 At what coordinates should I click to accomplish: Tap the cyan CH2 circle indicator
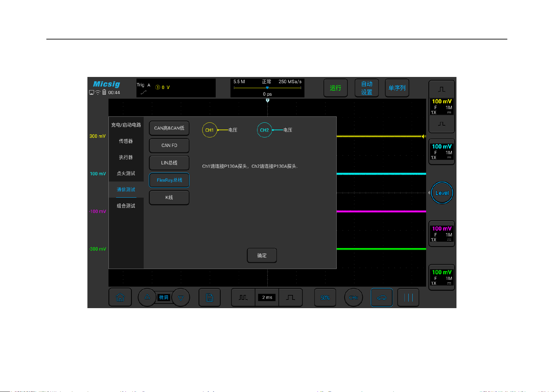click(264, 130)
